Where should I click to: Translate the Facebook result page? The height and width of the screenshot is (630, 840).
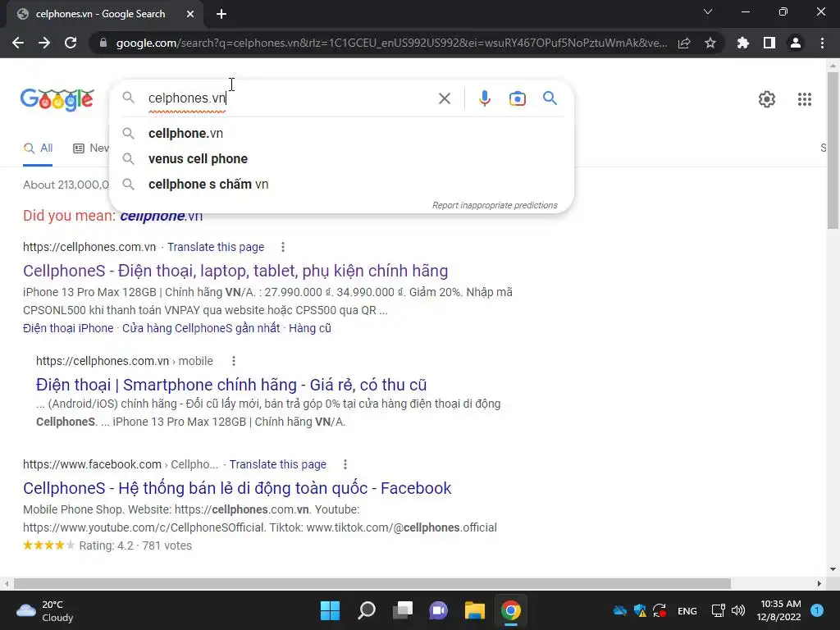pyautogui.click(x=277, y=464)
